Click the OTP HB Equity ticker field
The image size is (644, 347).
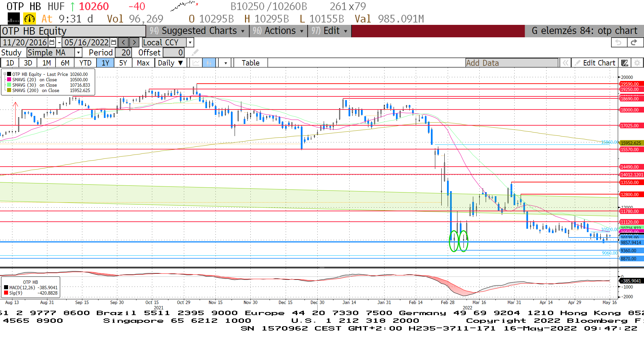(73, 31)
